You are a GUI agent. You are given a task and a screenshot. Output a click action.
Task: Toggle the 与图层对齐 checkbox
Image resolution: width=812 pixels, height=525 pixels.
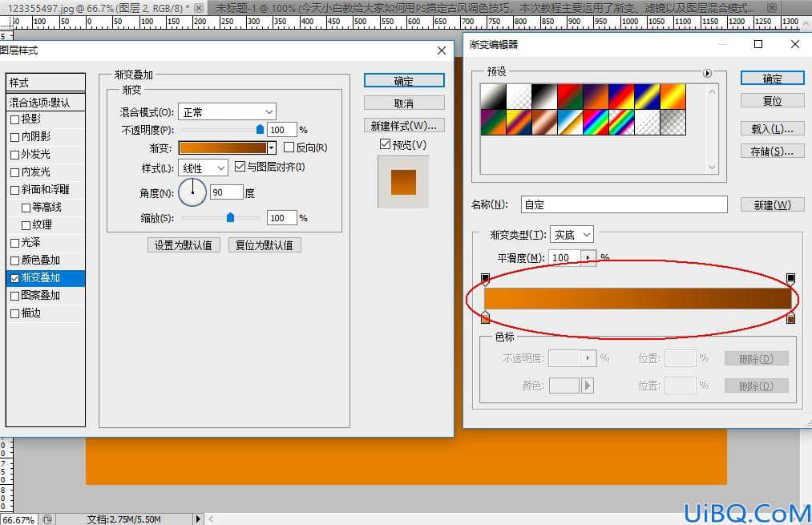[240, 167]
